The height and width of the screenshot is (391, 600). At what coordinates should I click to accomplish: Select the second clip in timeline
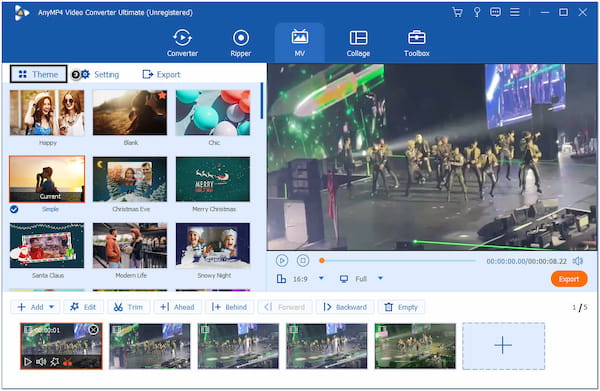click(x=150, y=346)
